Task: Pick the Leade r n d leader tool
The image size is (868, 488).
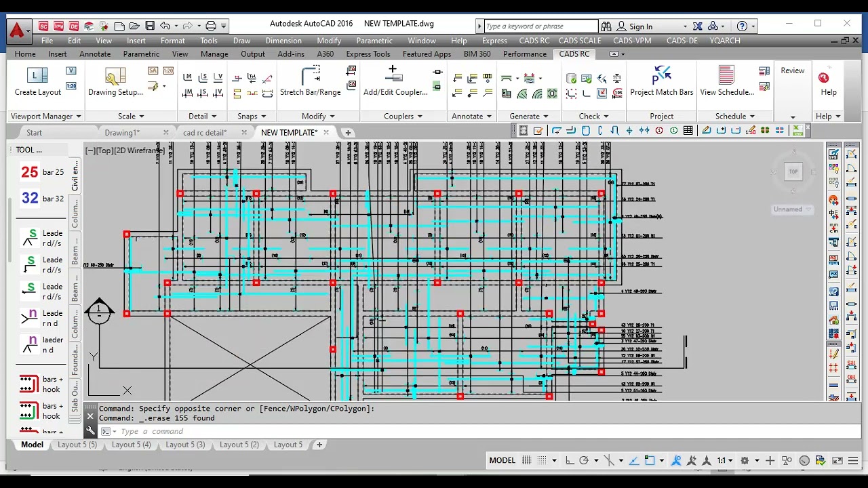Action: (x=42, y=318)
